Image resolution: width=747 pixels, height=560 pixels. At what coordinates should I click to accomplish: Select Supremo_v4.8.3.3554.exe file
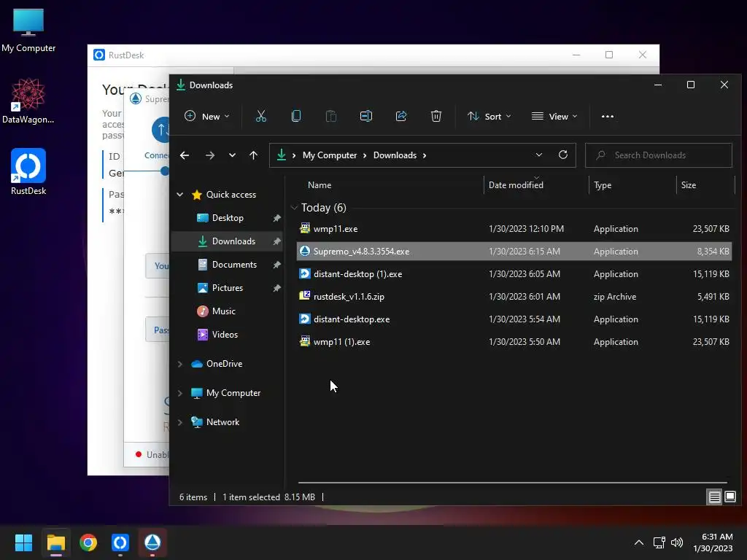pyautogui.click(x=514, y=252)
